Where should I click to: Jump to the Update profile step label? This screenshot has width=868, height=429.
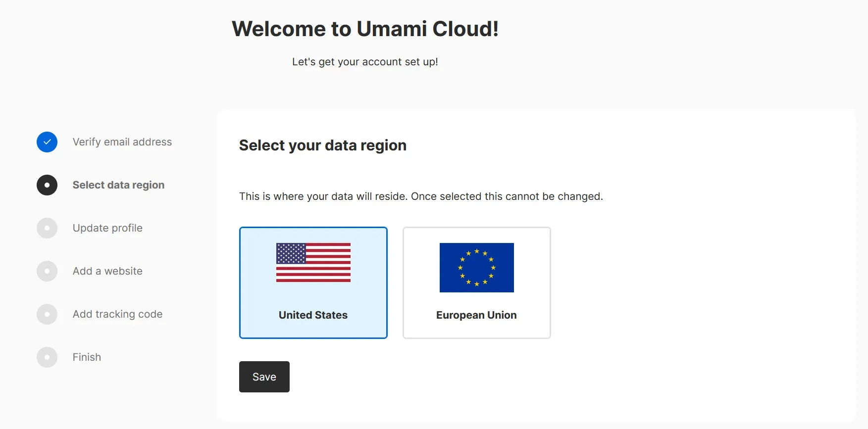(107, 228)
